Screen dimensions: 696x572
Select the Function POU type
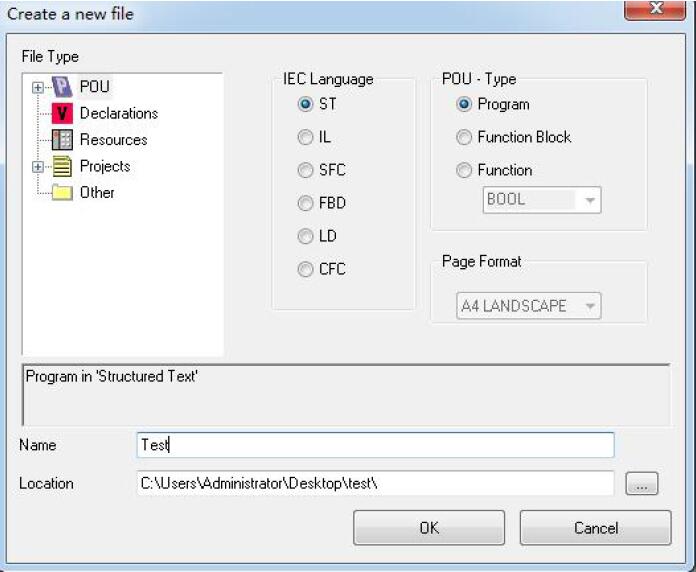[x=464, y=170]
